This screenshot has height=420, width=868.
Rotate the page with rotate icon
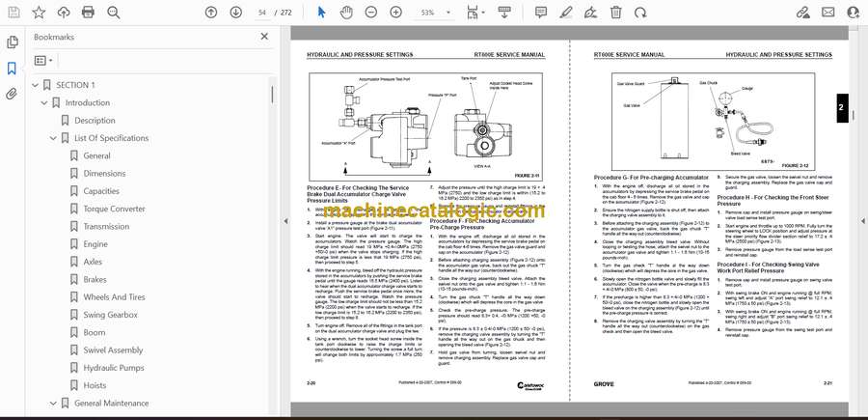point(640,13)
